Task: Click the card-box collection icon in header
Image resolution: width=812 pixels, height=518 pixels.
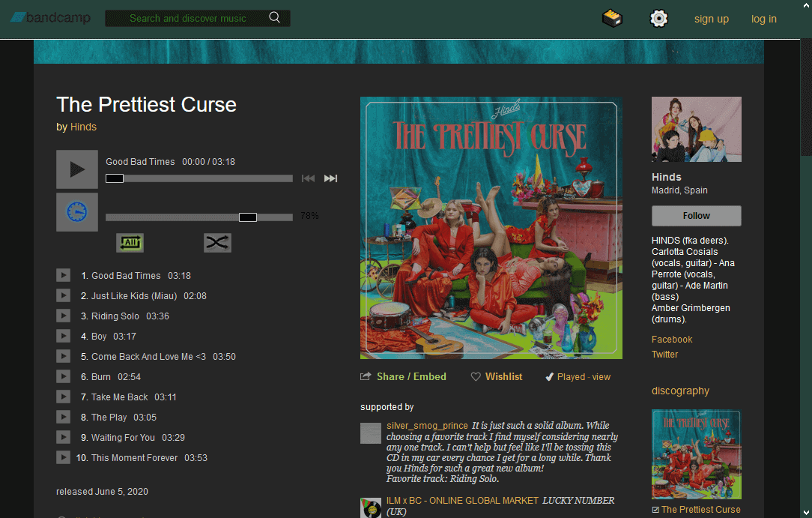Action: [612, 19]
